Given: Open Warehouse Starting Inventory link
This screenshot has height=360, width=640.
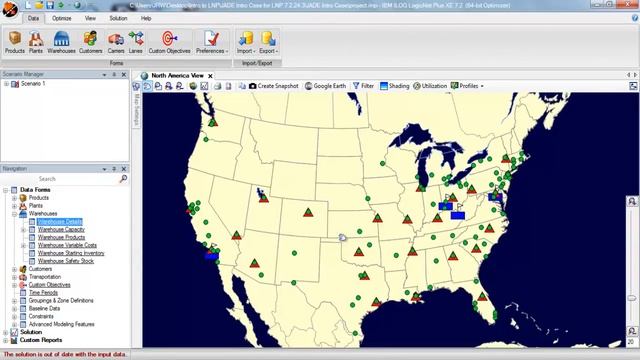Looking at the screenshot, I should (x=71, y=253).
